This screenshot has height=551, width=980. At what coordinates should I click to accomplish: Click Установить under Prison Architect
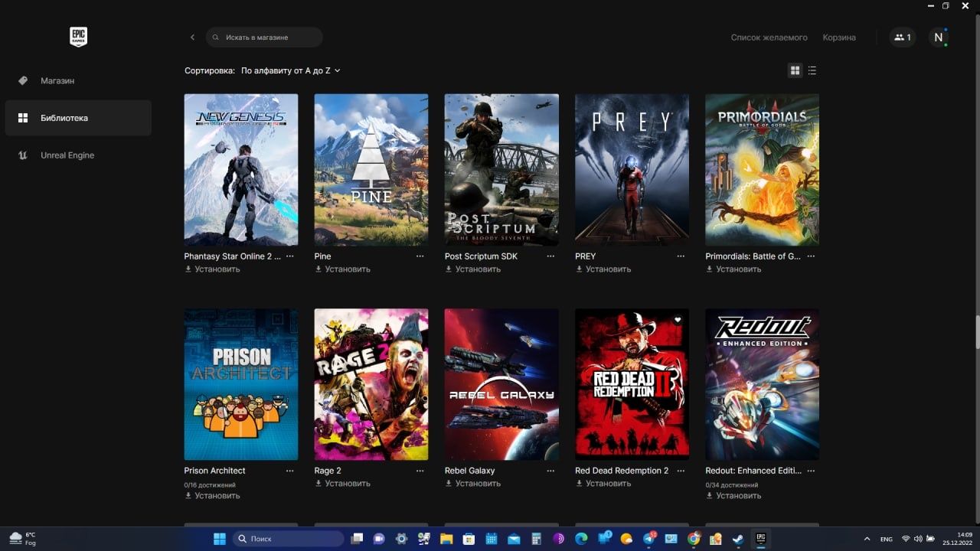coord(213,496)
